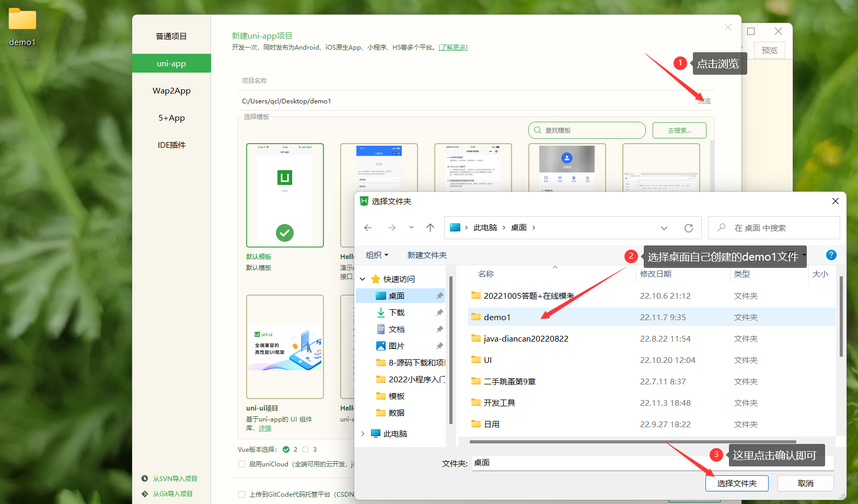Click 预览 button in background window
Screen dimensions: 858x504
[x=769, y=51]
